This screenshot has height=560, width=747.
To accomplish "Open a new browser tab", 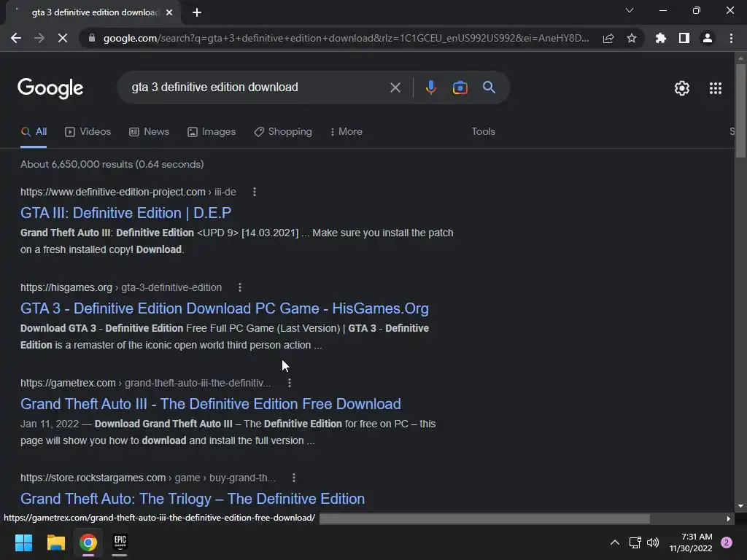I will coord(197,12).
